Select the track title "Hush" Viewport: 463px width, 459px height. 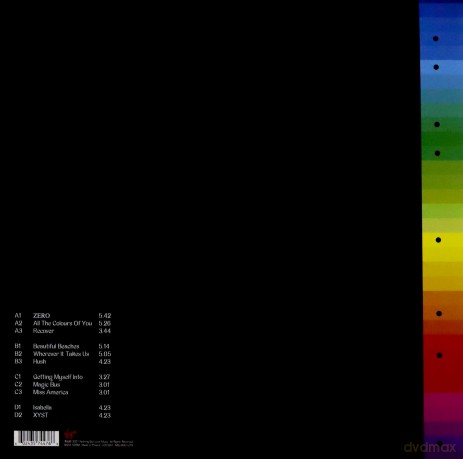coord(39,362)
